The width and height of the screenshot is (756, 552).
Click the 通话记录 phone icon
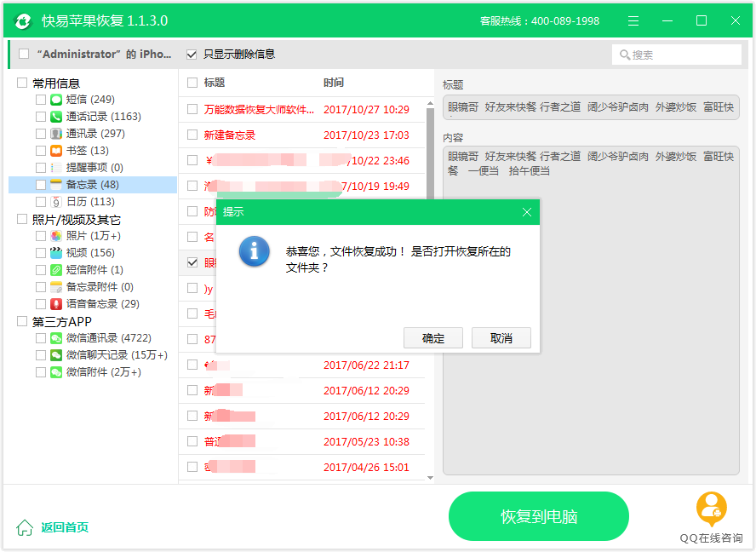tap(56, 117)
